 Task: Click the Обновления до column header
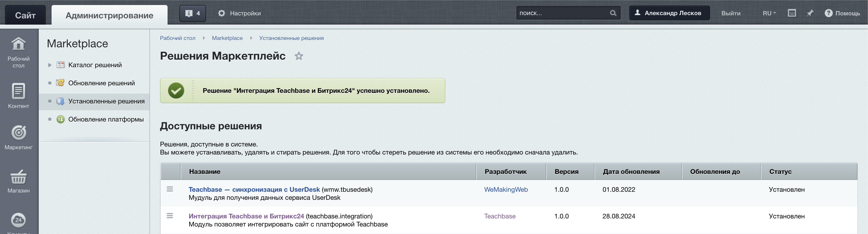tap(721, 172)
